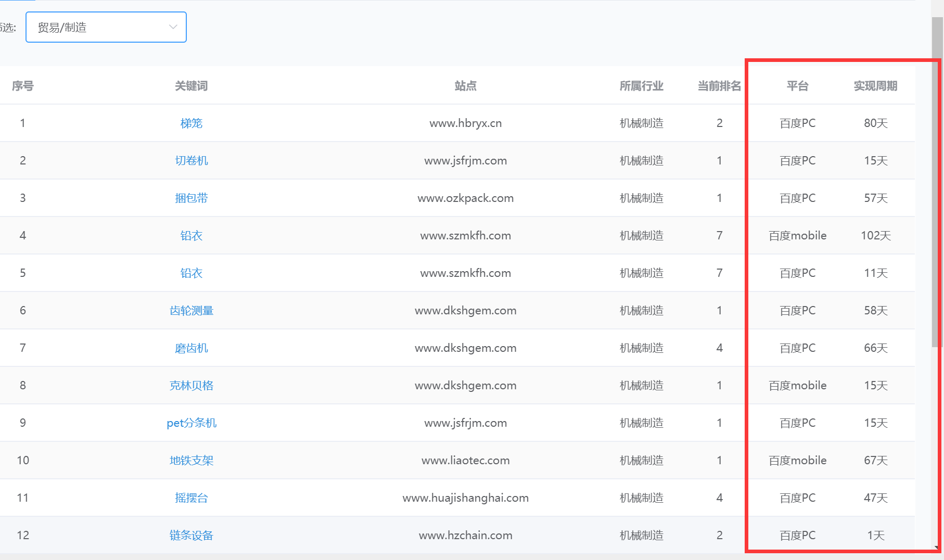Select site cell www.hzchain.com
The height and width of the screenshot is (560, 944).
465,536
